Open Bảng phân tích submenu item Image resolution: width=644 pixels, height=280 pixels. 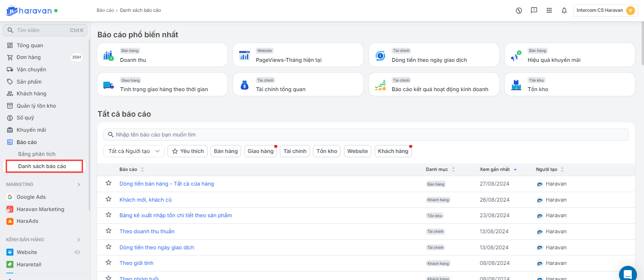coord(37,154)
